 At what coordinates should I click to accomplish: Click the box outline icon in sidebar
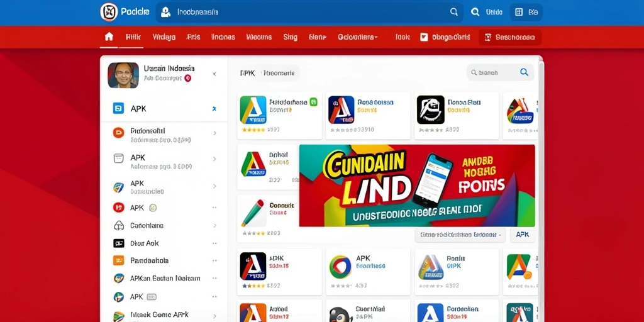click(118, 158)
